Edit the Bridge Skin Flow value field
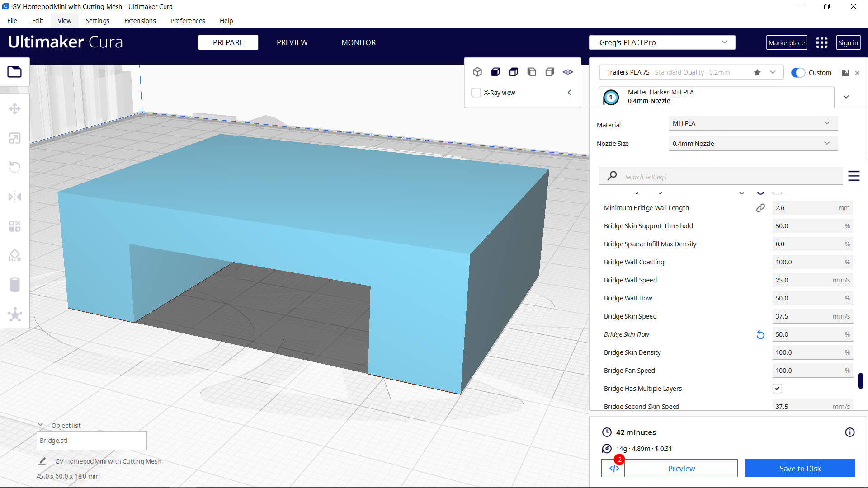868x488 pixels. point(812,334)
